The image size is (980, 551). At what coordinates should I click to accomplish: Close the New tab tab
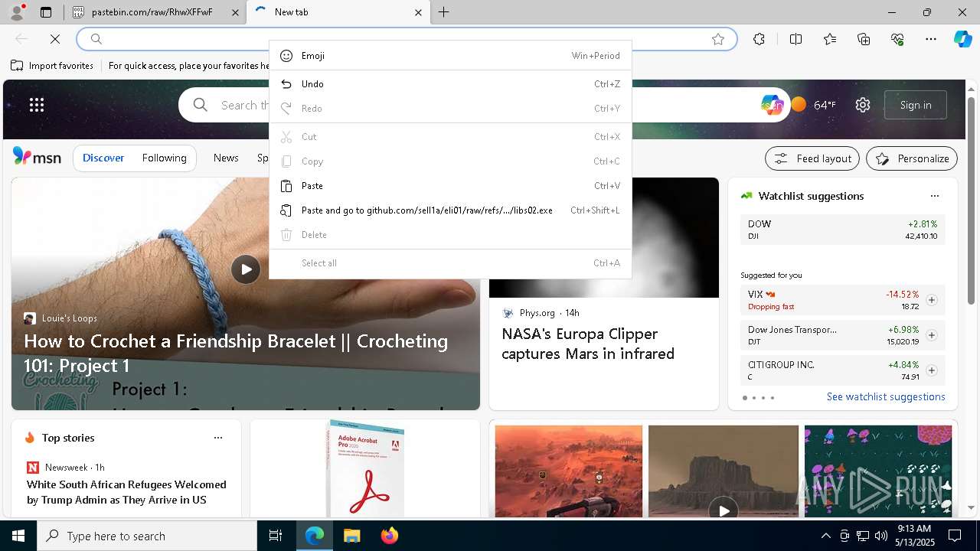(418, 12)
